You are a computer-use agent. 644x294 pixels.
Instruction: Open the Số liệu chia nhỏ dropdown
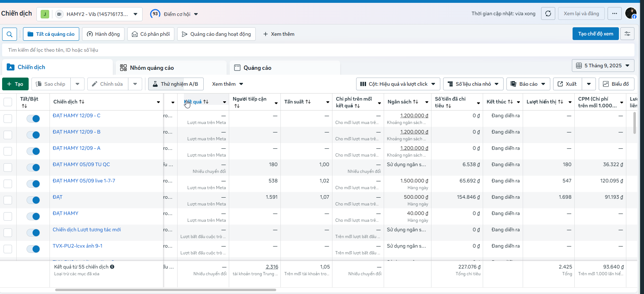pos(473,84)
